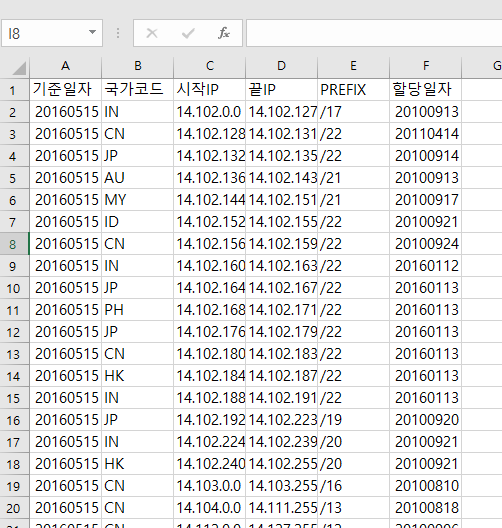Select column D header
The image size is (502, 528).
click(x=281, y=66)
